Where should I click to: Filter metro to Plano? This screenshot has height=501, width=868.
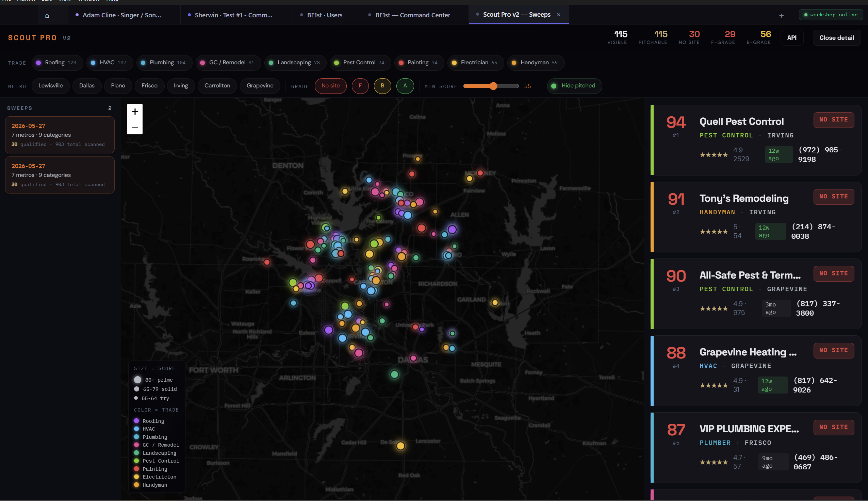click(x=118, y=86)
